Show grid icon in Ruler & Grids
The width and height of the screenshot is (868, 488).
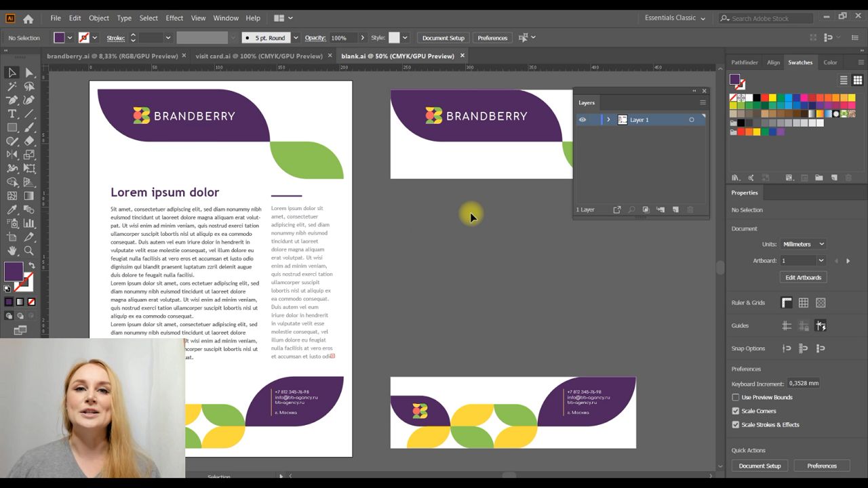[x=804, y=303]
